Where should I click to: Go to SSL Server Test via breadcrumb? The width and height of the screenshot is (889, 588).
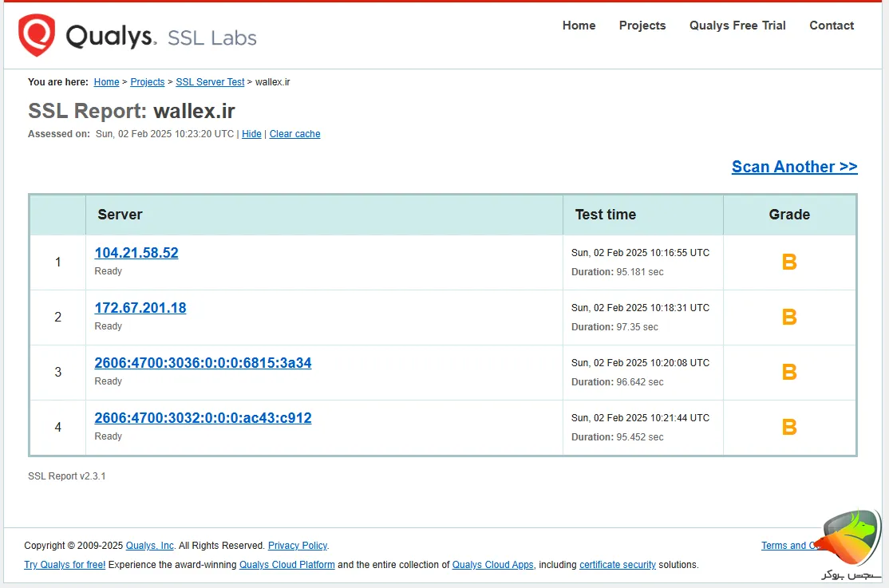click(209, 81)
